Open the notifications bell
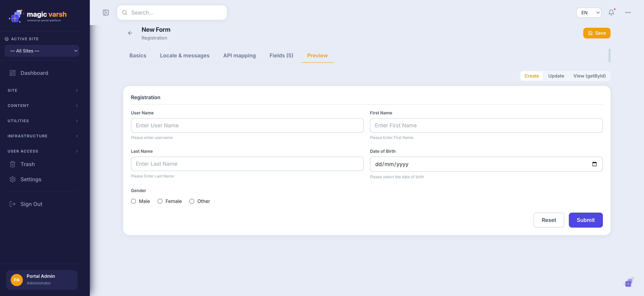The image size is (644, 296). [611, 13]
